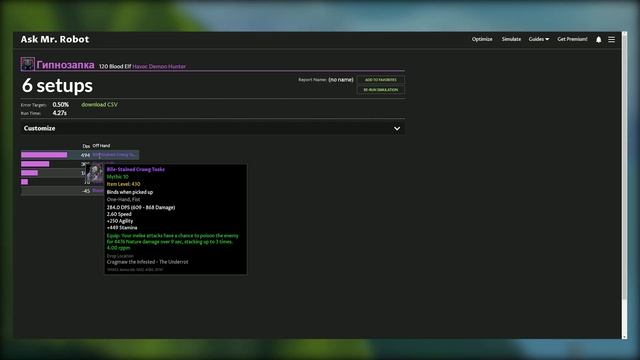Viewport: 640px width, 360px height.
Task: Open the Simulate menu item
Action: pyautogui.click(x=511, y=39)
